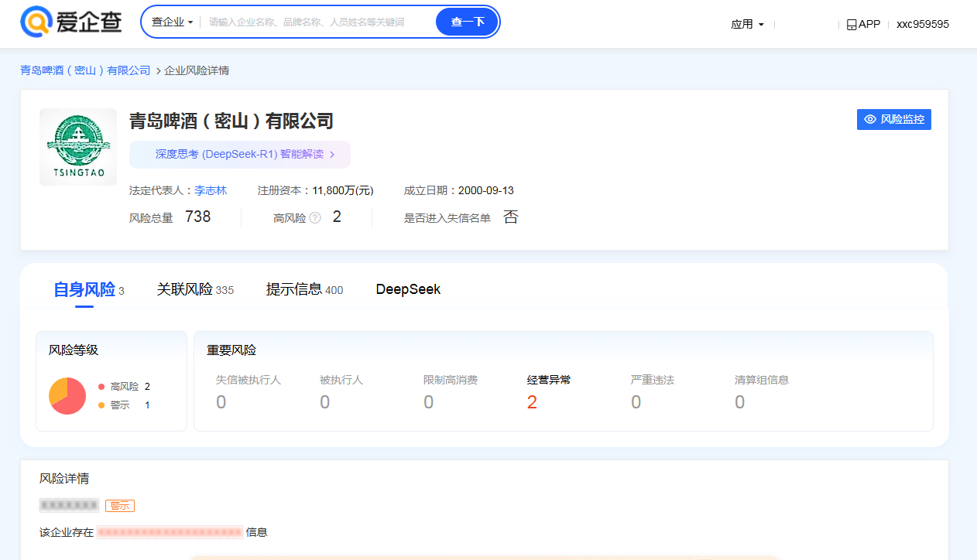Click the phone icon beside APP
Screen dimensions: 977x560
[852, 25]
